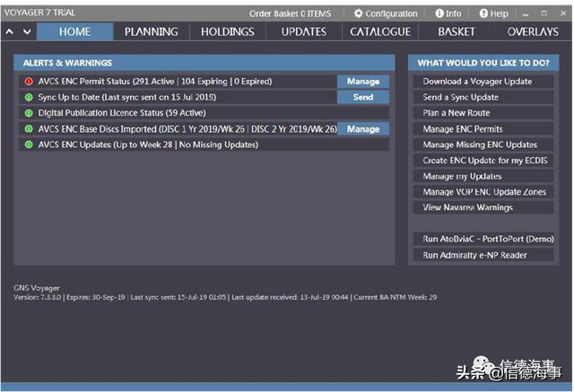Go to the CATALOGUE tab

(x=380, y=31)
